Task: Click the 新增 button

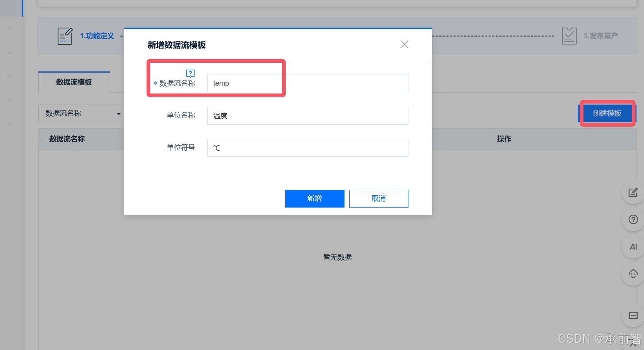Action: (315, 198)
